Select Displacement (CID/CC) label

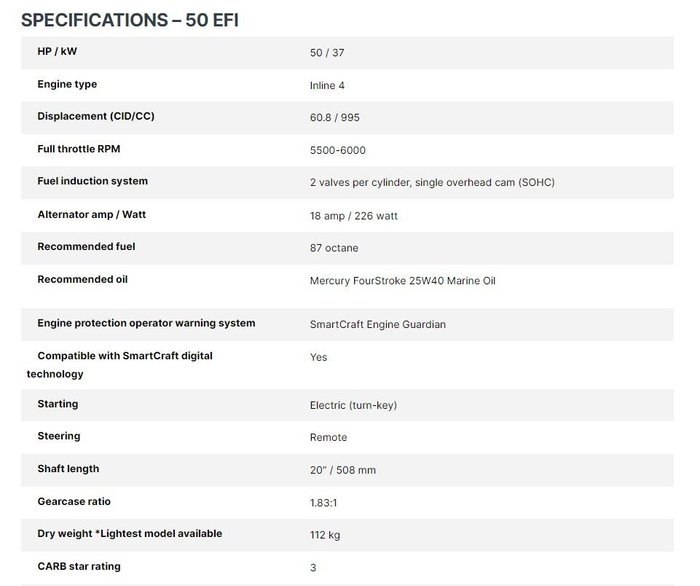click(x=96, y=116)
